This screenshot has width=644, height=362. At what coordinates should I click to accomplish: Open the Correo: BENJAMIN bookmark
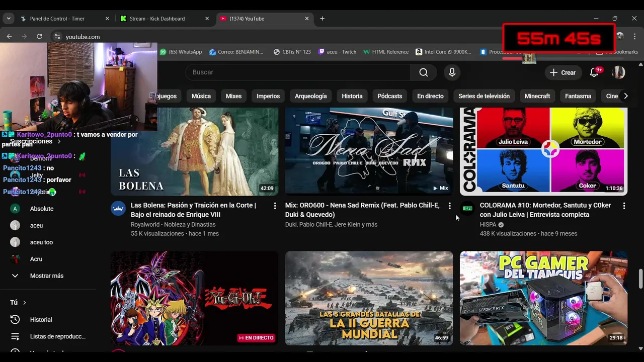(x=236, y=52)
